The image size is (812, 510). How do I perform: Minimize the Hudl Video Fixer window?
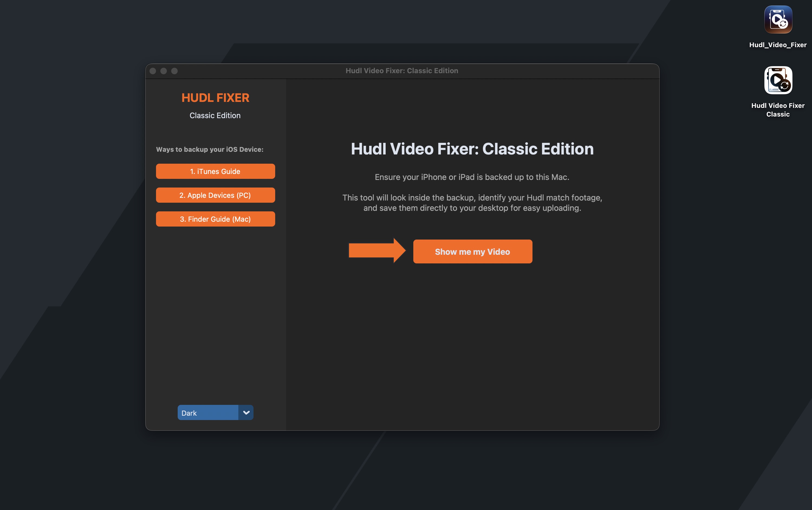click(x=164, y=71)
